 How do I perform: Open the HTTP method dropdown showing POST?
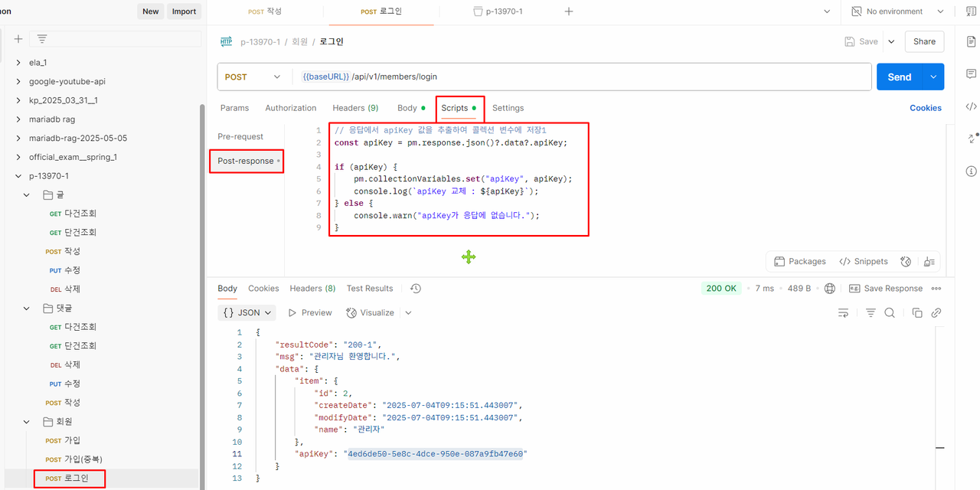tap(253, 77)
